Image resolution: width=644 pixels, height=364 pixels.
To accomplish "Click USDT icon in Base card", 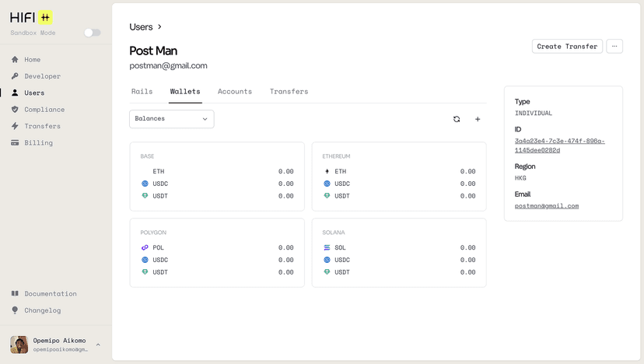I will pyautogui.click(x=145, y=196).
